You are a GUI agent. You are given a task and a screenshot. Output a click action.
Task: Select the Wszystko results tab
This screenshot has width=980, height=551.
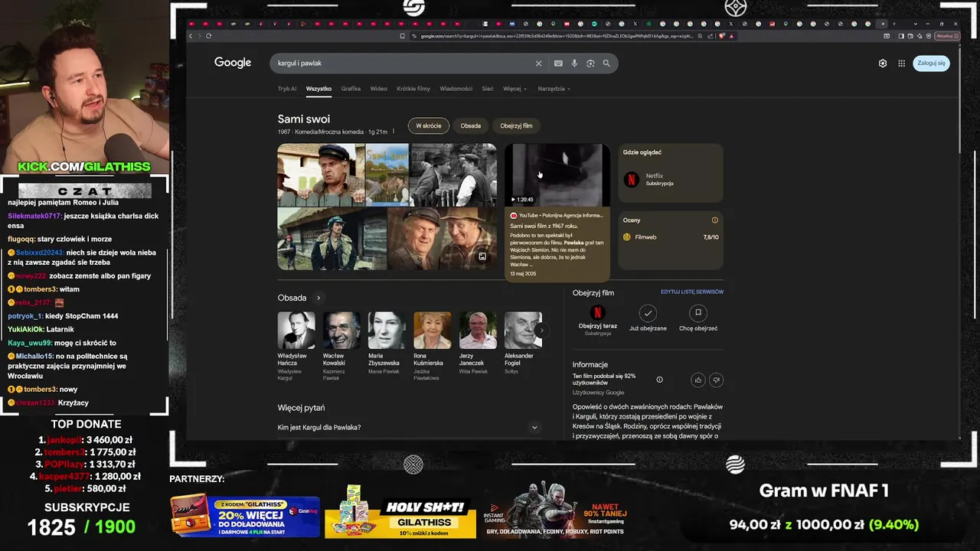pos(318,89)
